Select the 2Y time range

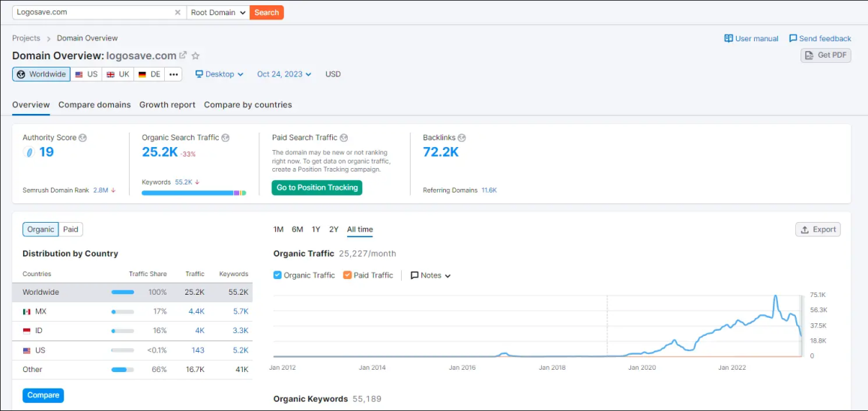pos(334,229)
